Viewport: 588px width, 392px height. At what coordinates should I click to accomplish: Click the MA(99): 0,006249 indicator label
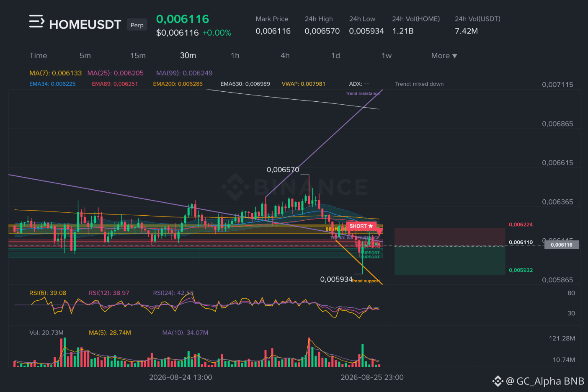pyautogui.click(x=184, y=73)
